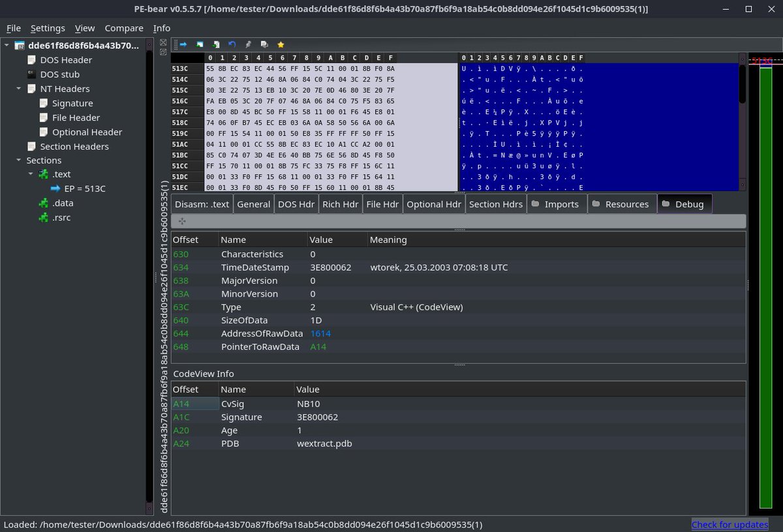Click the green file-layout bar on the right
Image resolution: width=783 pixels, height=532 pixels.
click(765, 287)
